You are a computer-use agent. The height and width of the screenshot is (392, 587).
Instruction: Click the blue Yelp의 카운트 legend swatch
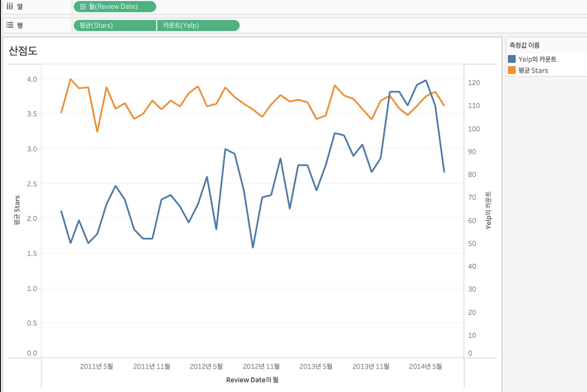tap(512, 59)
